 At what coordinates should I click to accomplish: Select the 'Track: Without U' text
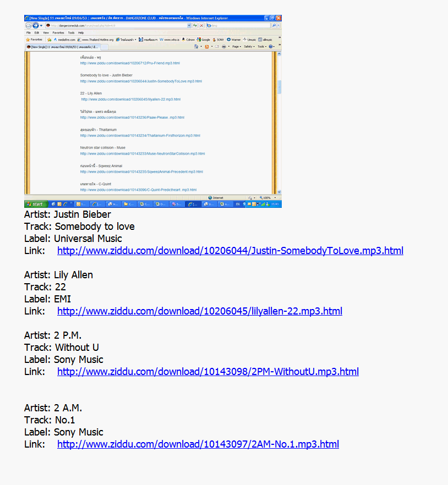coord(61,348)
